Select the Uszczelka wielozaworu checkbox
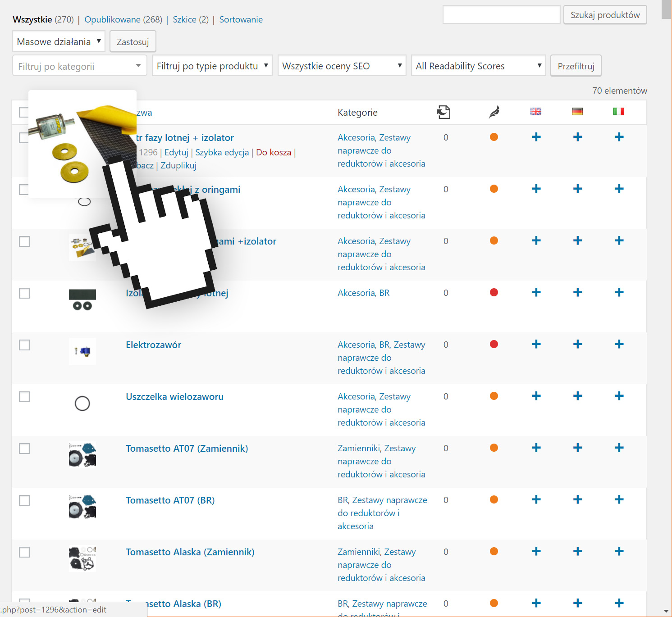This screenshot has height=617, width=672. click(x=24, y=397)
